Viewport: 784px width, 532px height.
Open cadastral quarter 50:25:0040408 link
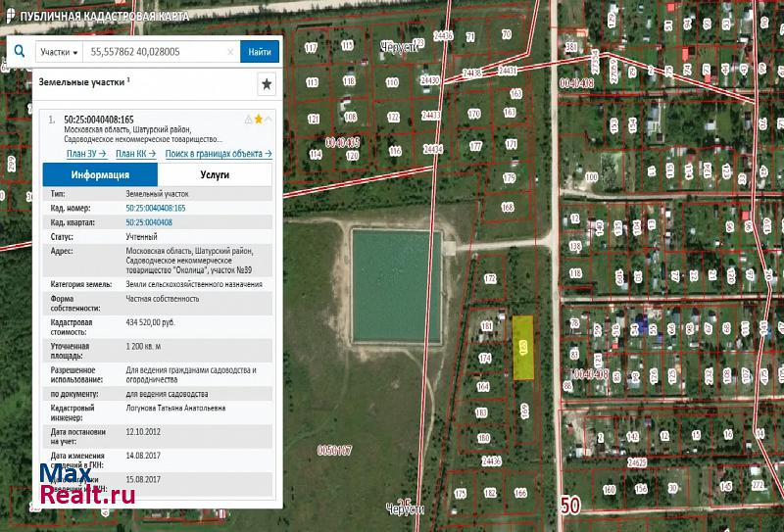coord(148,222)
